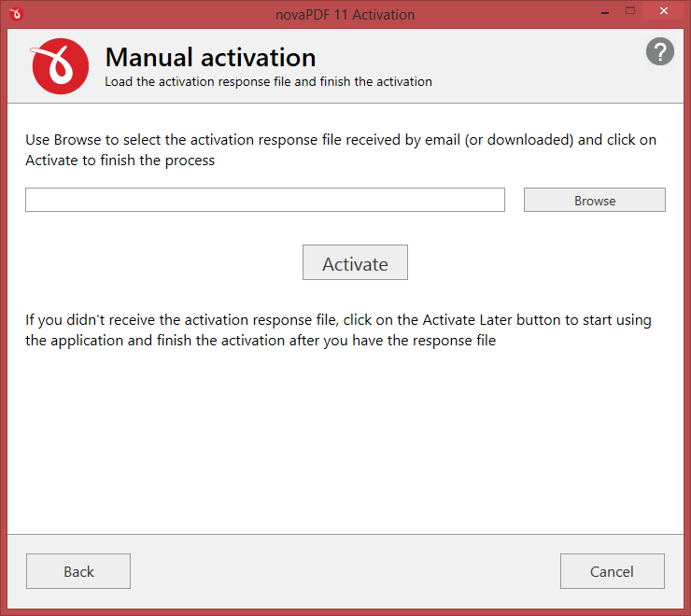Click the small novaPDF title bar icon
Screen dimensions: 691x616
[16, 14]
